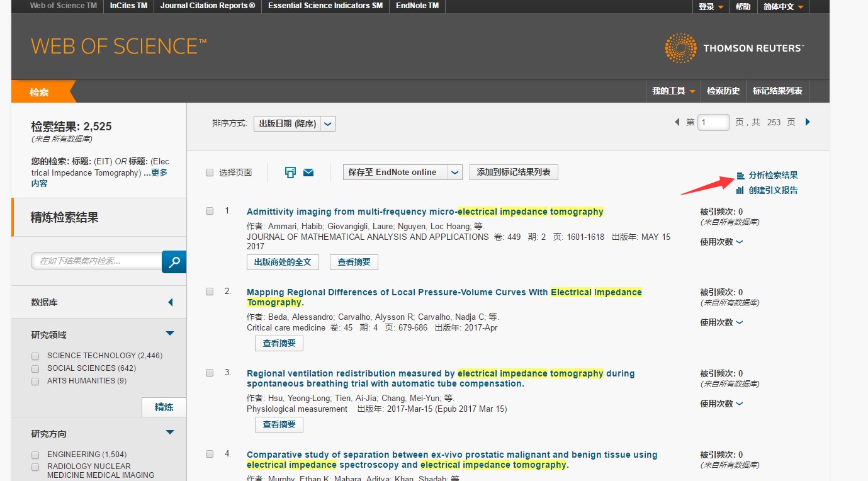868x481 pixels.
Task: Open the 简体中文 language dropdown
Action: click(x=783, y=7)
